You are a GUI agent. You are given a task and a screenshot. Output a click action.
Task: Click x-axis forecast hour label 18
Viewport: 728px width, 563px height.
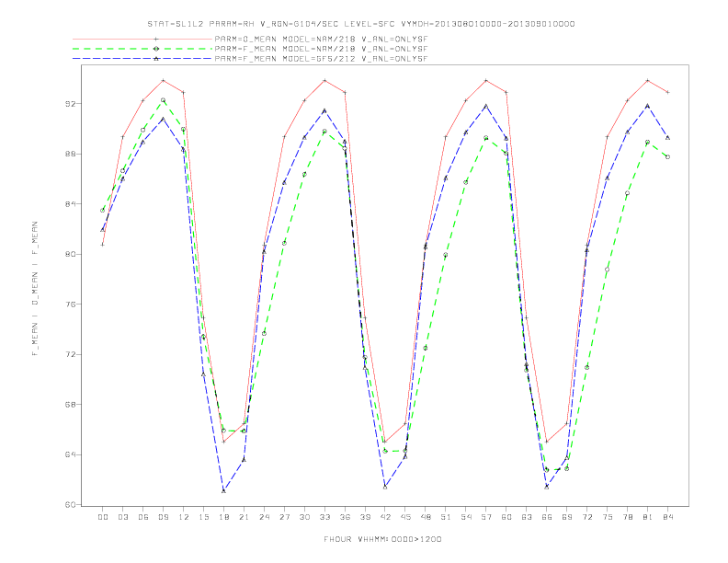(x=223, y=517)
